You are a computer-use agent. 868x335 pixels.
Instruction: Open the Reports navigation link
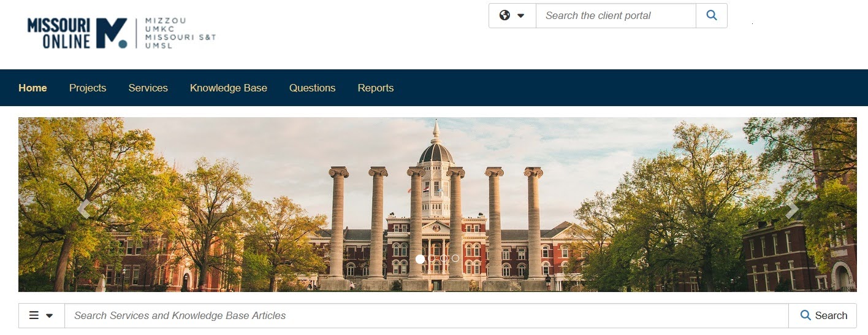tap(376, 88)
